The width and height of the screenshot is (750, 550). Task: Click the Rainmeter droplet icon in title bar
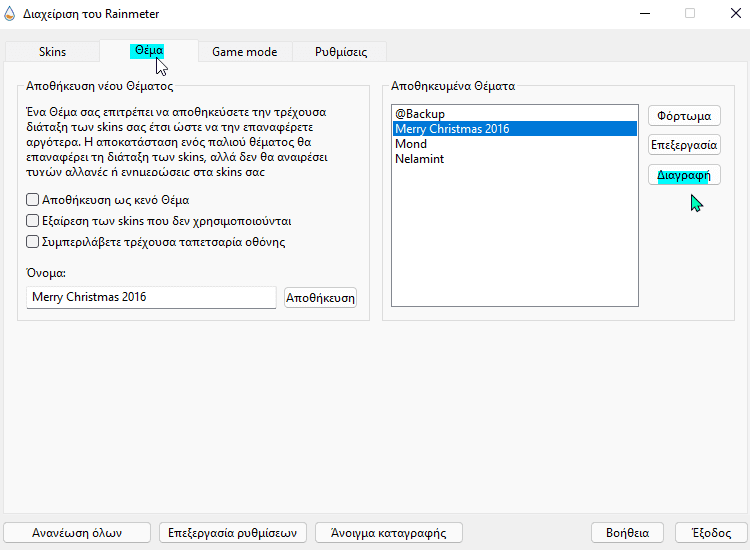pyautogui.click(x=10, y=14)
